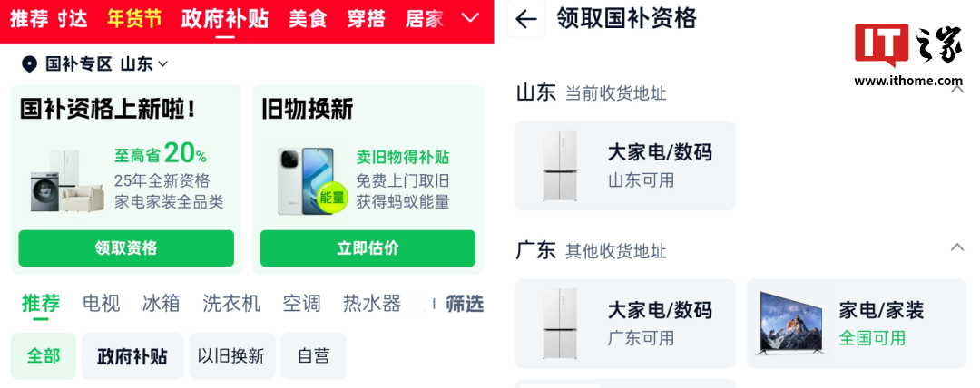Toggle the 以旧换新 filter chip
Image resolution: width=980 pixels, height=388 pixels.
coord(232,356)
